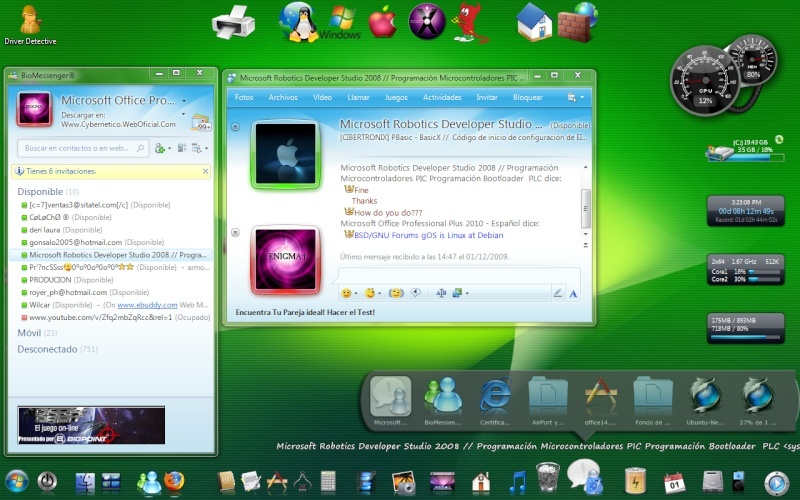
Task: Change the font with the A icon
Action: click(573, 293)
